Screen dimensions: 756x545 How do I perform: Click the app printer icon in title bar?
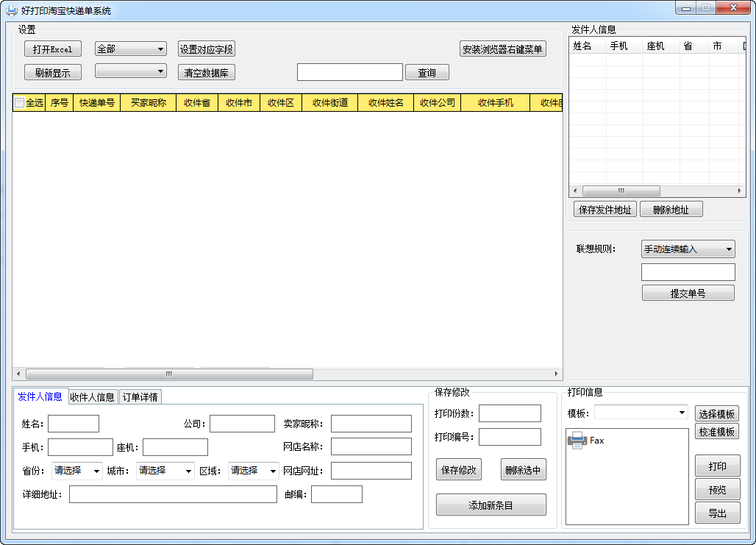pyautogui.click(x=11, y=11)
